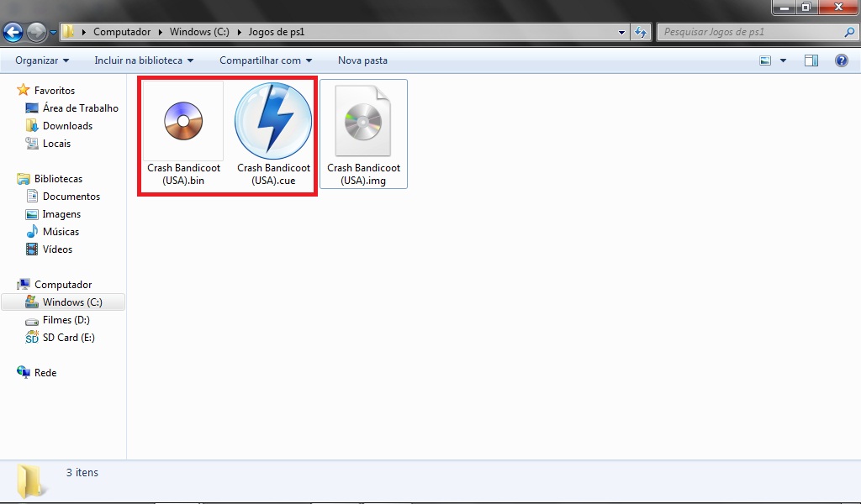Open Downloads in Favoritos
The height and width of the screenshot is (504, 861).
(67, 126)
